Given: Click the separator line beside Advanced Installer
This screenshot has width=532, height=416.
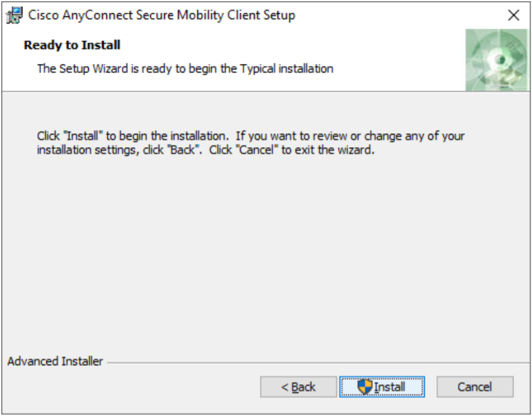Looking at the screenshot, I should (x=317, y=363).
